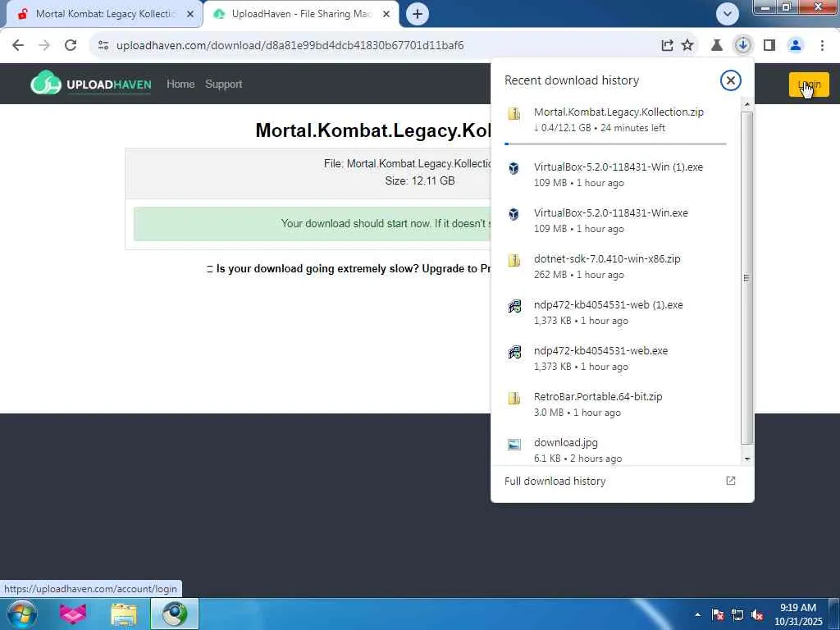Close the UploadHaven tab
This screenshot has height=630, width=840.
pyautogui.click(x=386, y=14)
